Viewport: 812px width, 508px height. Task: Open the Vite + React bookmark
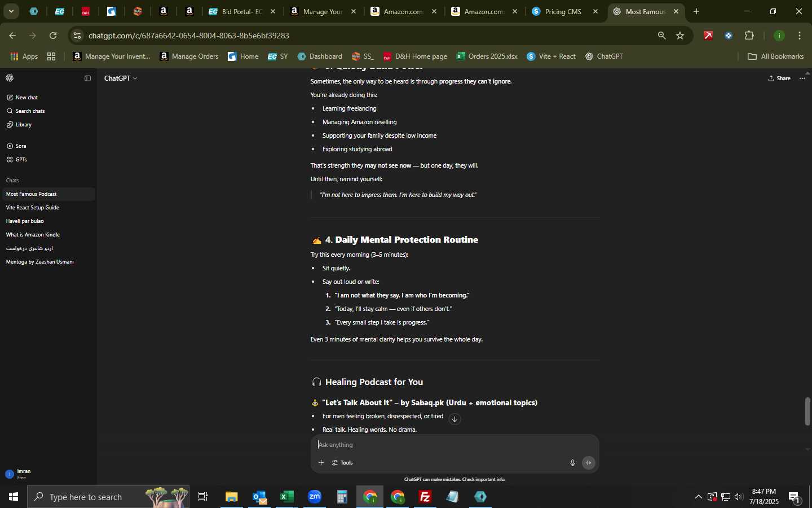click(551, 56)
